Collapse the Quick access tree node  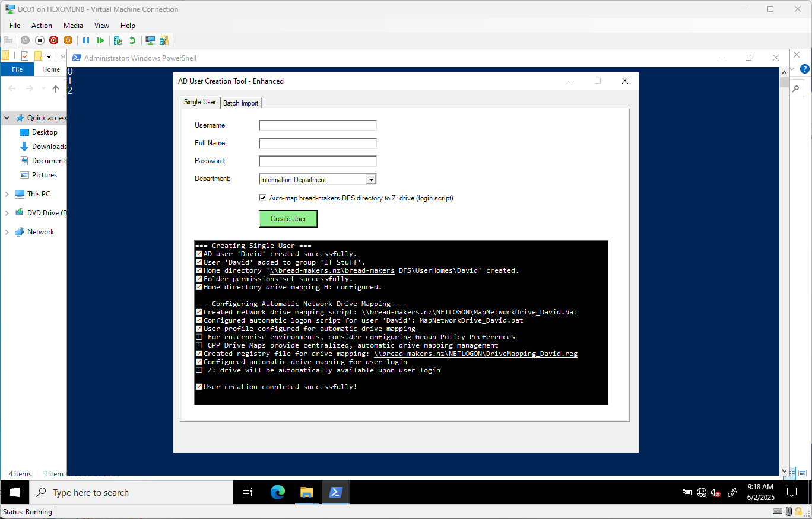click(7, 118)
